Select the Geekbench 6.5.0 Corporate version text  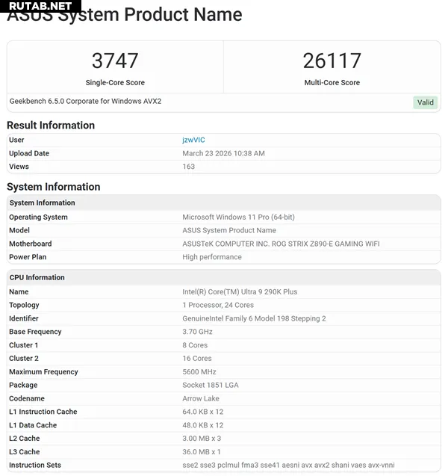[86, 101]
